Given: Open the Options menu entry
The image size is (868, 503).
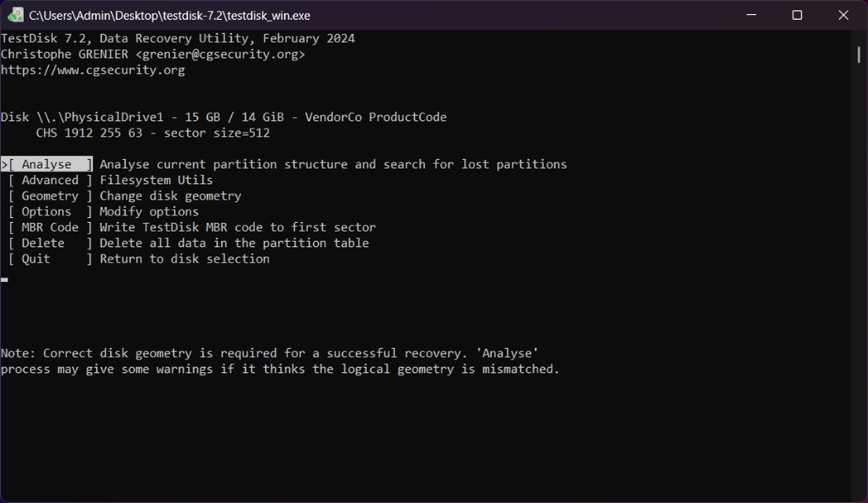Looking at the screenshot, I should 46,212.
